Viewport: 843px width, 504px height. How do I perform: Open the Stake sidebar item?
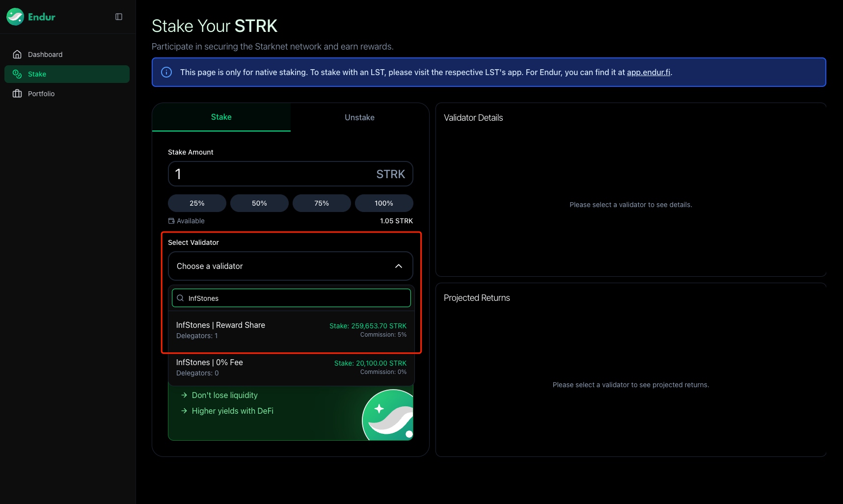tap(67, 74)
